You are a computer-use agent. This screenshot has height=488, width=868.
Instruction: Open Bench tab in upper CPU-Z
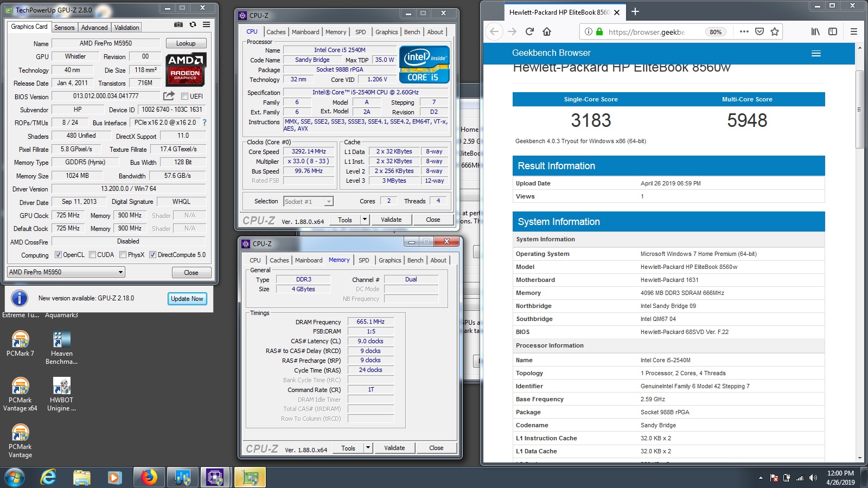tap(412, 32)
